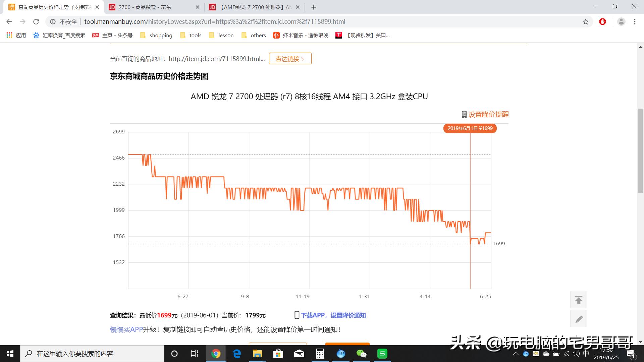This screenshot has width=644, height=362.
Task: Open WeChat from the taskbar
Action: coord(361,353)
